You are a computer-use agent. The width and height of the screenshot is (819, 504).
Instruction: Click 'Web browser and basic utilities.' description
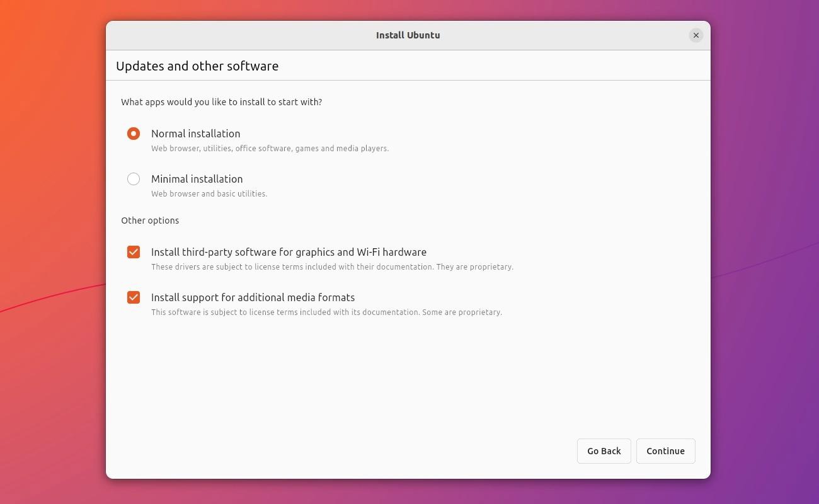tap(209, 194)
